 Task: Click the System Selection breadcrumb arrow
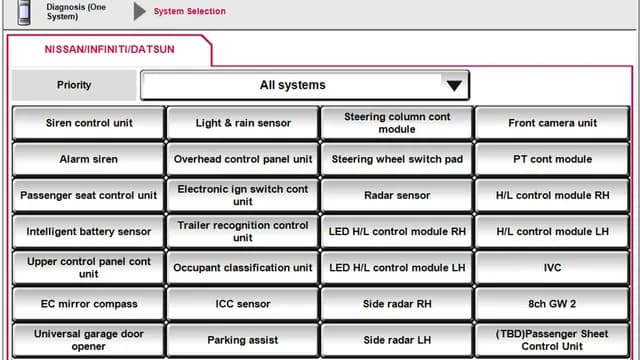(140, 11)
